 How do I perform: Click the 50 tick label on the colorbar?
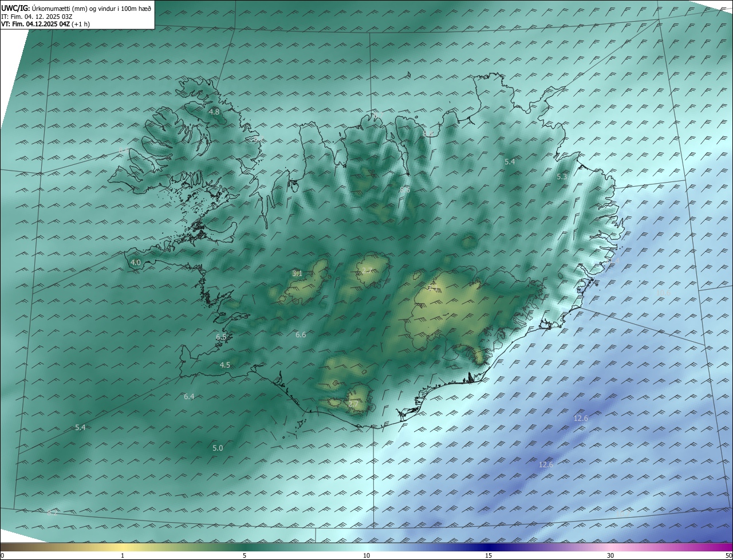[728, 555]
